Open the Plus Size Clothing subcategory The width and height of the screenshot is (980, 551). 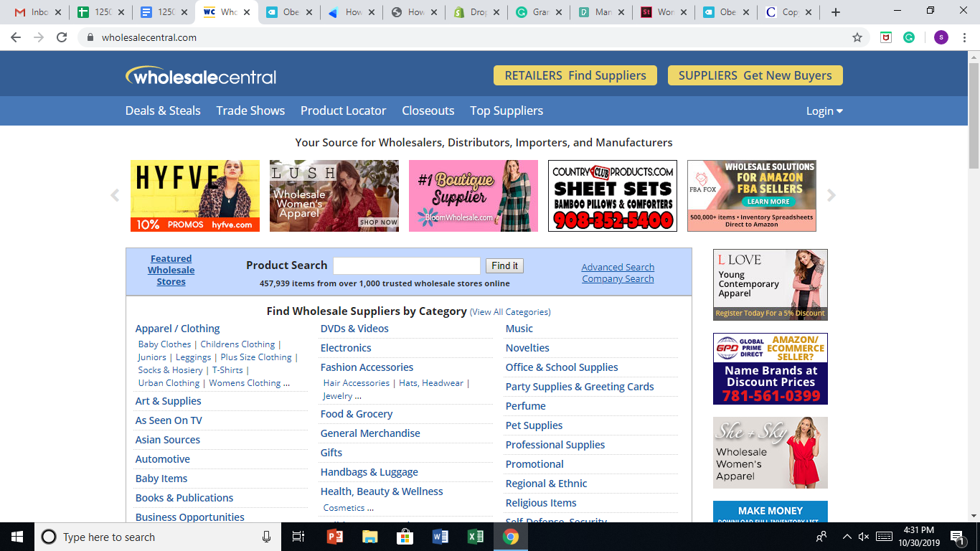(x=256, y=357)
